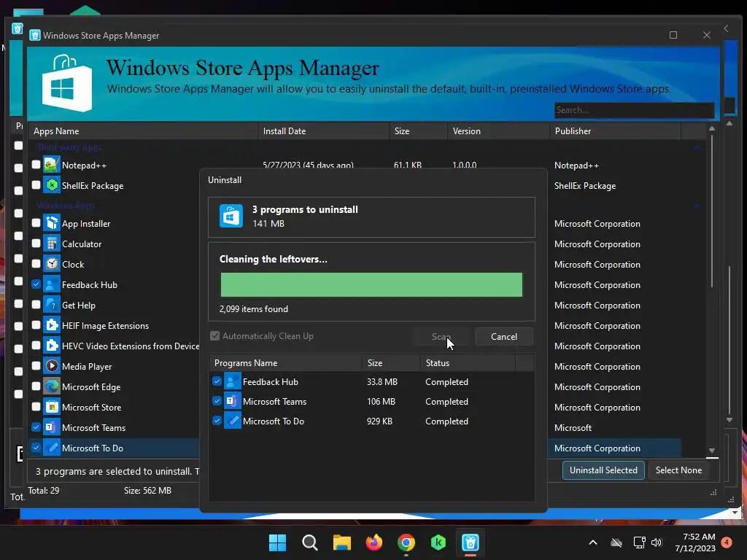Click the Status column header

tap(468, 363)
